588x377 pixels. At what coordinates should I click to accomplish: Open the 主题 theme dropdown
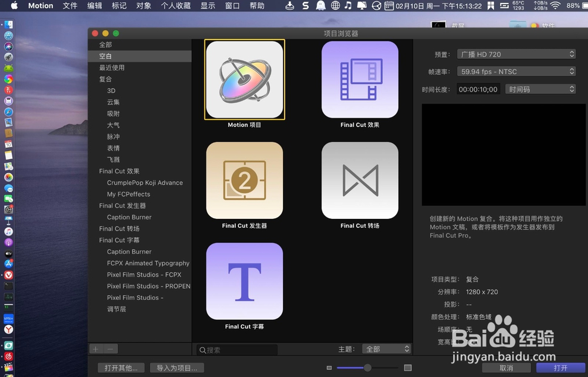(387, 349)
